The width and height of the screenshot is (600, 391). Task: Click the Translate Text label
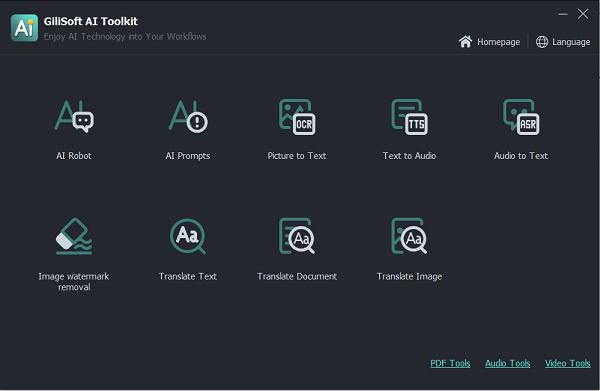tap(188, 276)
